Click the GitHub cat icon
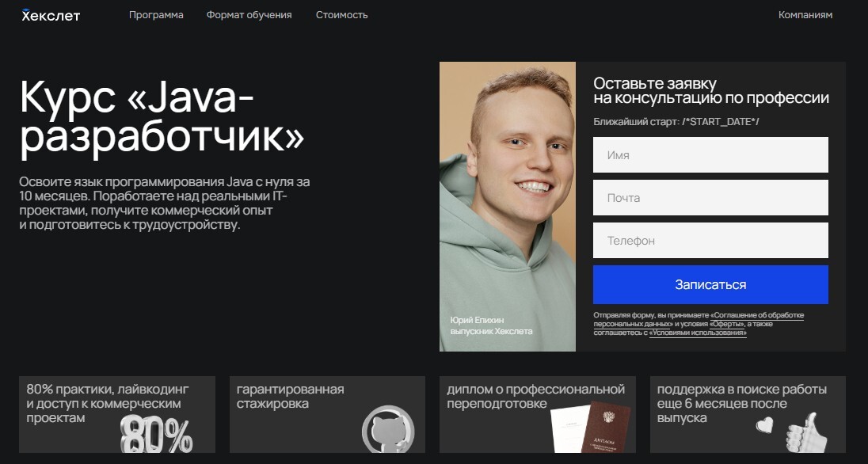Viewport: 868px width, 464px height. pyautogui.click(x=387, y=430)
